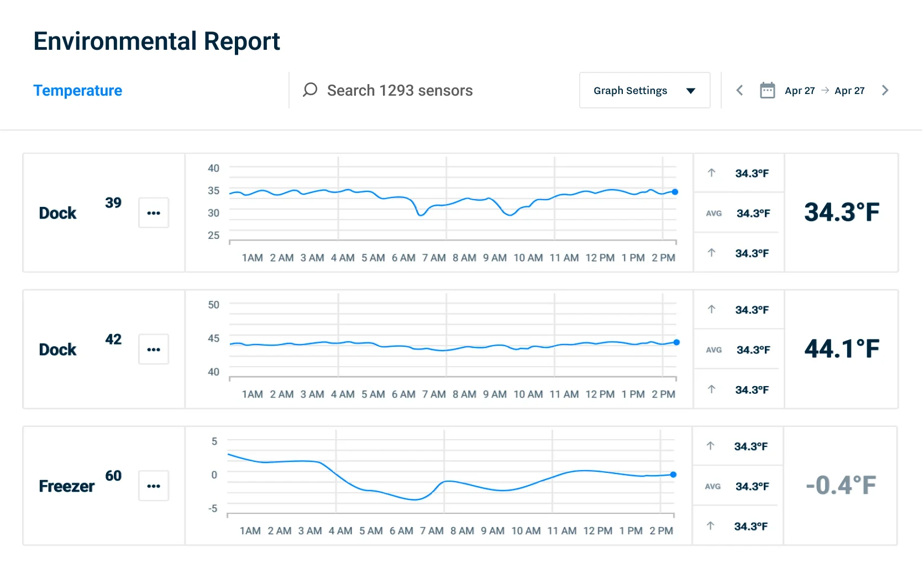Click the 34.3°F current reading
The image size is (924, 573).
[842, 212]
